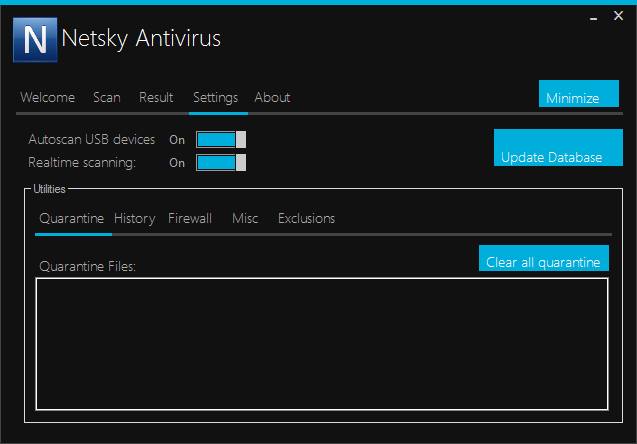Show the Exclusions tab
The width and height of the screenshot is (637, 444).
[x=306, y=219]
